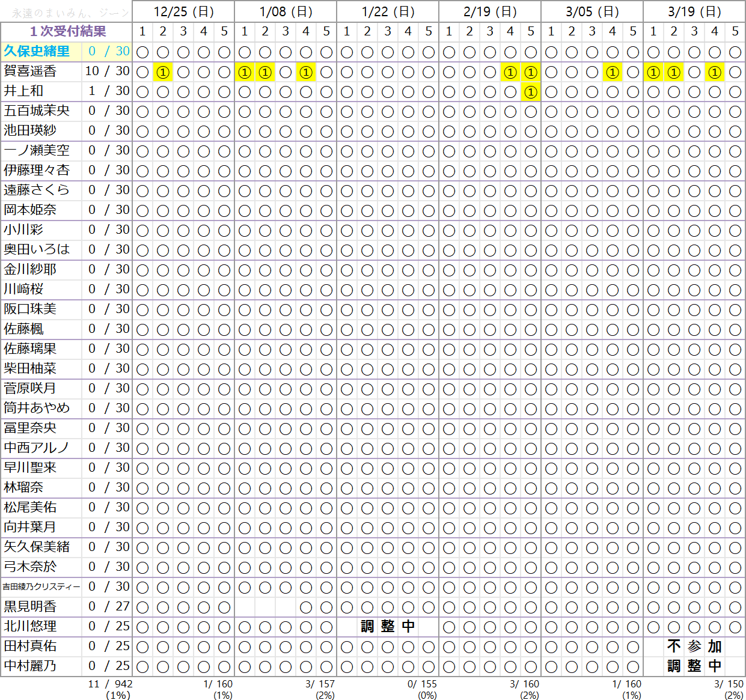Click the 0 / 27 count for 黒見明香
The height and width of the screenshot is (700, 746).
tap(109, 606)
